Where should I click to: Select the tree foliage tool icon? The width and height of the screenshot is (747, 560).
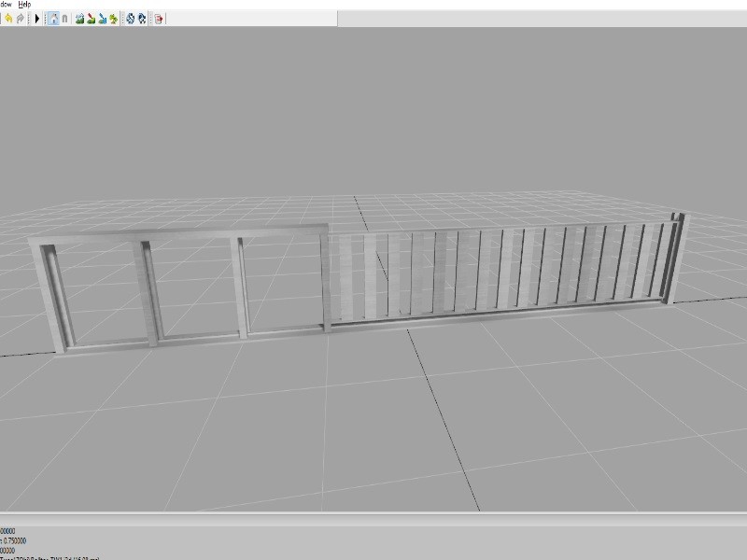point(114,19)
